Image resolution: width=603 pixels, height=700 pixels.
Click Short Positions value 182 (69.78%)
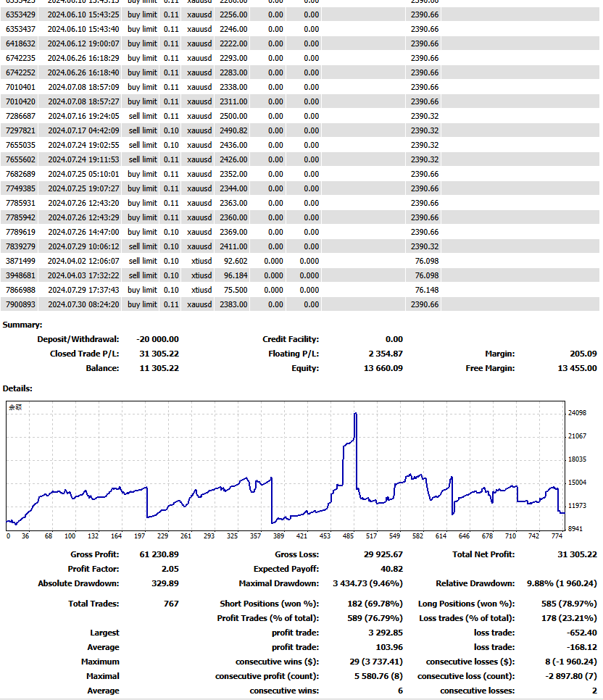tap(375, 604)
